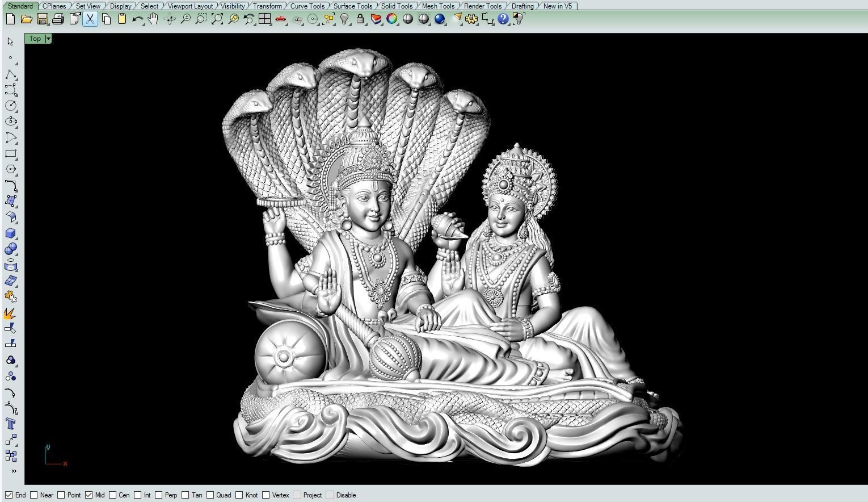Screen dimensions: 868x502
Task: Select the Text object T tool
Action: [11, 424]
